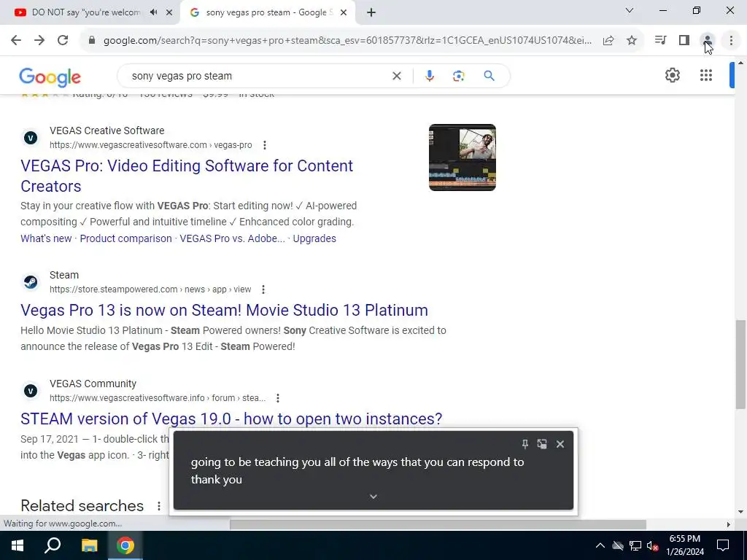Open more options for Steam result
This screenshot has height=560, width=747.
click(263, 289)
